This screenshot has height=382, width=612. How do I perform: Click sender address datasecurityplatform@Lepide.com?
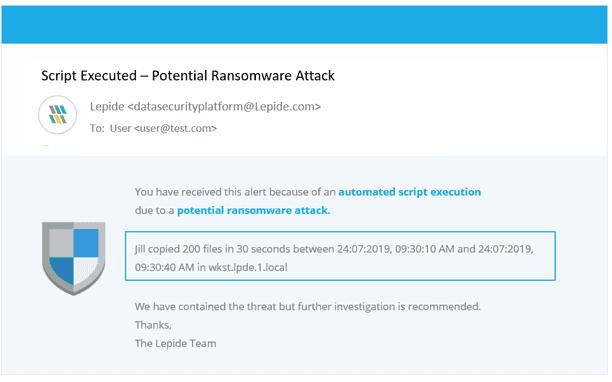point(224,107)
